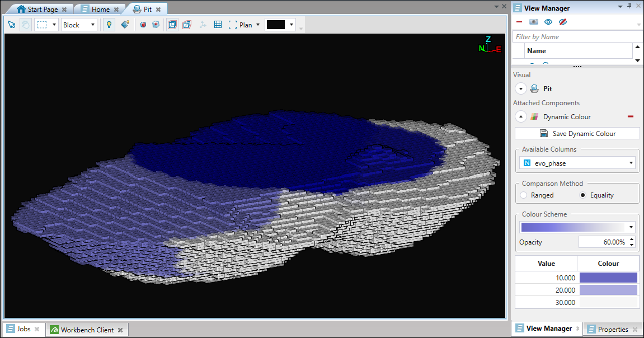Screen dimensions: 644x338
Task: Show all items using the eye icon
Action: point(548,22)
